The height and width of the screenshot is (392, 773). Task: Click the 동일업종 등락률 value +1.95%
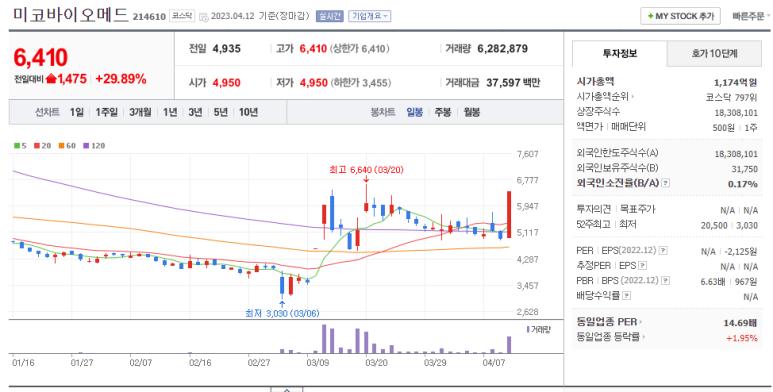pos(741,338)
